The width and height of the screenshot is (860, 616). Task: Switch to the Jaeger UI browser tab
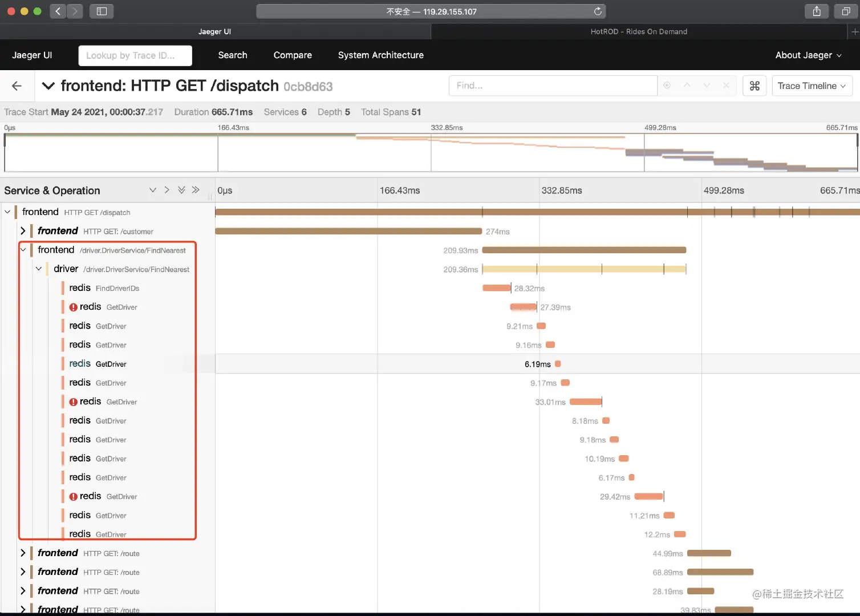215,32
